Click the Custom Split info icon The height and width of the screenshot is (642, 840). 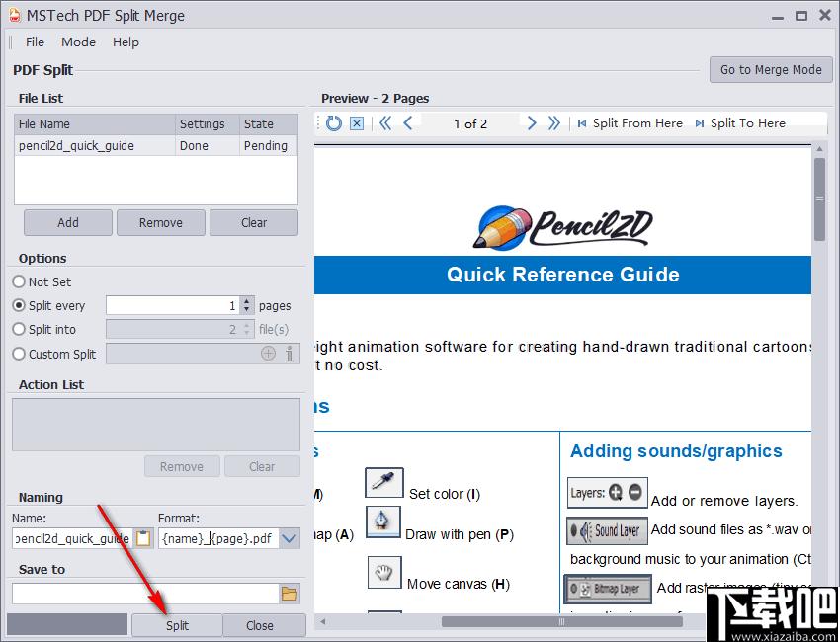290,354
